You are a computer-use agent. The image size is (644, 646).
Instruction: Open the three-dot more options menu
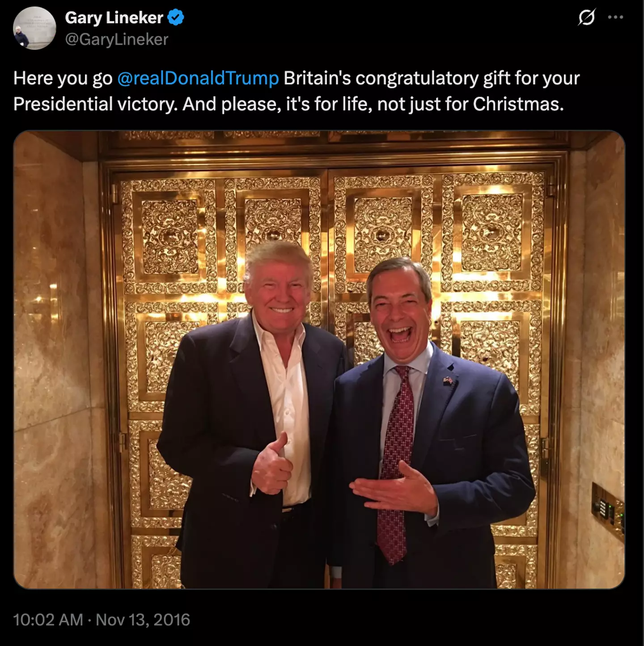[x=615, y=17]
